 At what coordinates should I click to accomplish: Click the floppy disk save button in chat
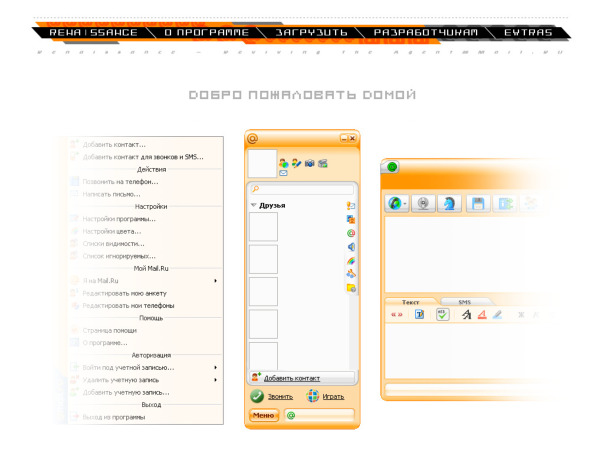pos(478,203)
